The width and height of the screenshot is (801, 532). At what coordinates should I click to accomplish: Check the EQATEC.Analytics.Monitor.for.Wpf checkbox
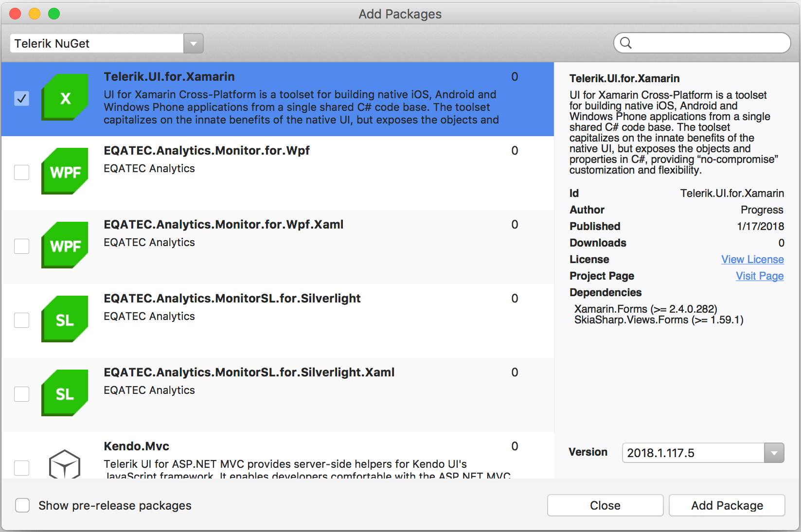[x=22, y=173]
